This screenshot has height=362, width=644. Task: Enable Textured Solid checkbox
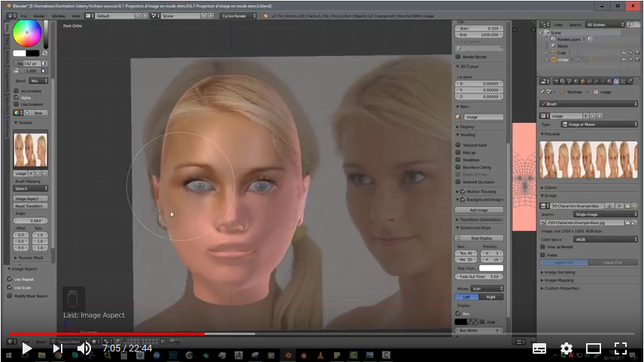pyautogui.click(x=458, y=144)
